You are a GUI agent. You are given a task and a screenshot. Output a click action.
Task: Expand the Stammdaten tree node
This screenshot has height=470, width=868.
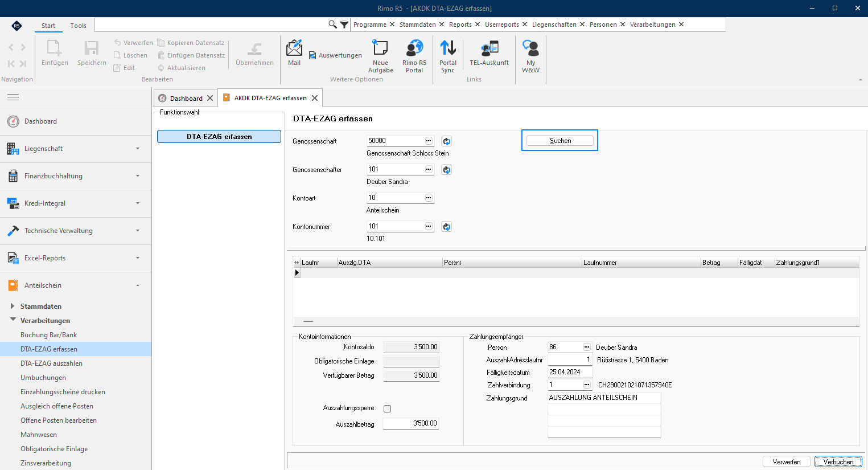click(x=13, y=306)
